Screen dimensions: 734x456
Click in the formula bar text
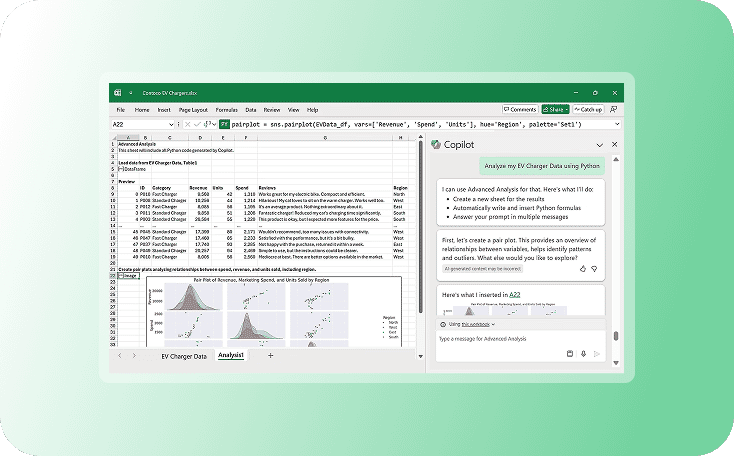(x=406, y=124)
